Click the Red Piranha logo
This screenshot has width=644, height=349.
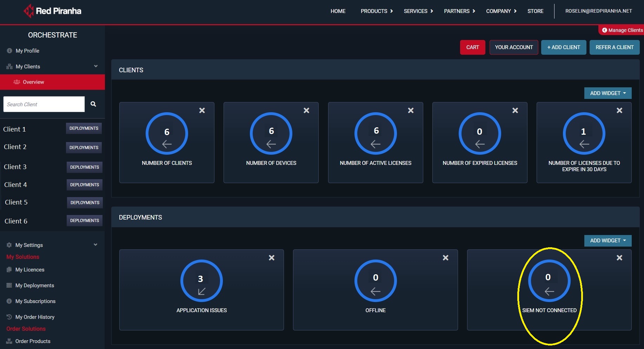tap(52, 11)
